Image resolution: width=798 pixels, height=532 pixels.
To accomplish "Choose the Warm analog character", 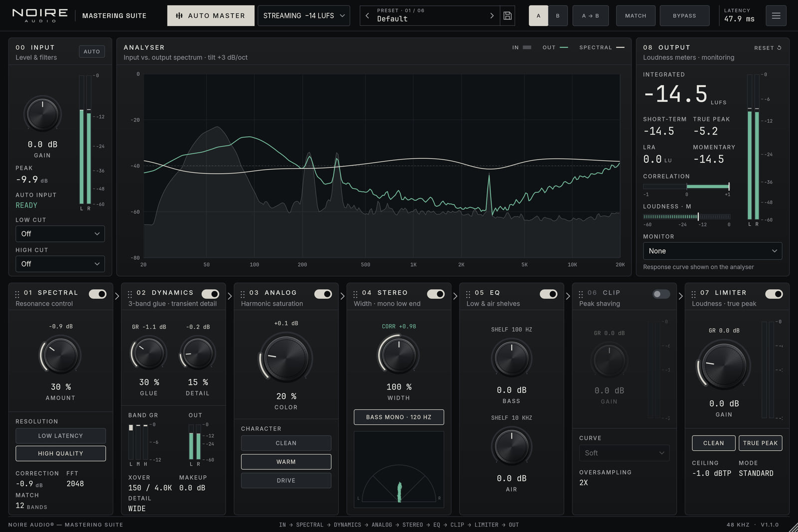I will point(286,462).
